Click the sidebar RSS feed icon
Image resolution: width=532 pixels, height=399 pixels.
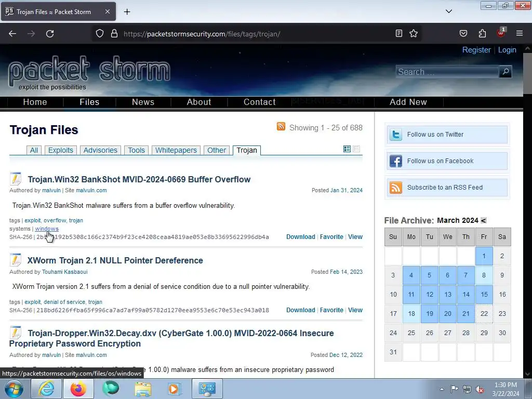click(x=395, y=187)
